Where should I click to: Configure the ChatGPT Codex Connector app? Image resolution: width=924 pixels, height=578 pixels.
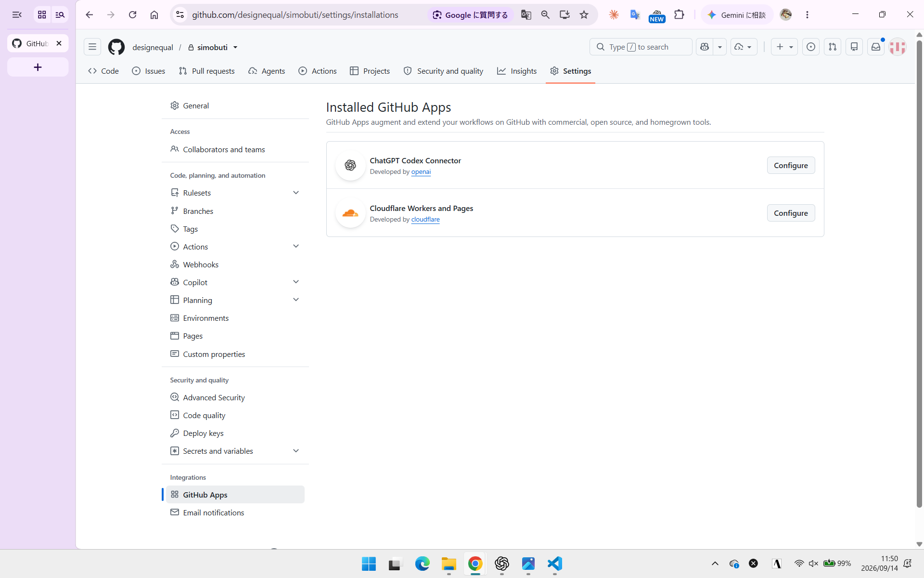tap(791, 165)
